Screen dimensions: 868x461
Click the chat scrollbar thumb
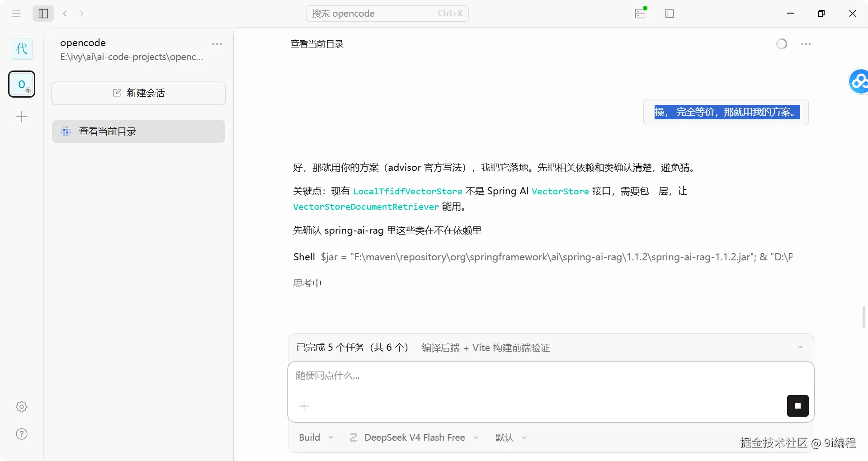864,317
